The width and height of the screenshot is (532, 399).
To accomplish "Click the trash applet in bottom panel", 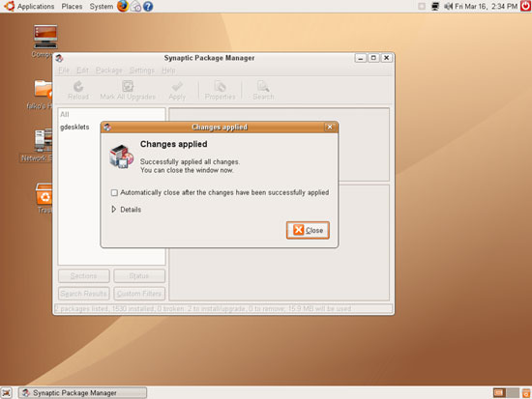I will [526, 393].
